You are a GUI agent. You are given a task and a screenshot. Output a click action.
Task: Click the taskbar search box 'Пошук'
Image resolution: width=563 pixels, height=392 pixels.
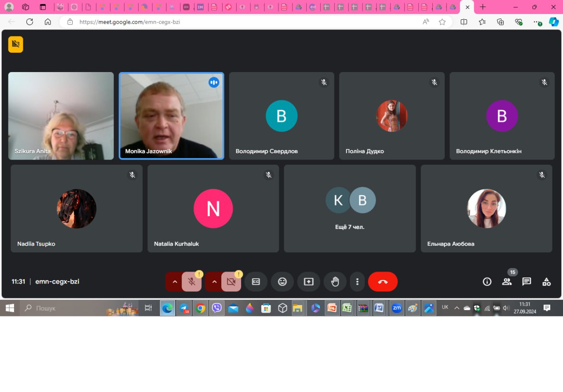tap(79, 308)
